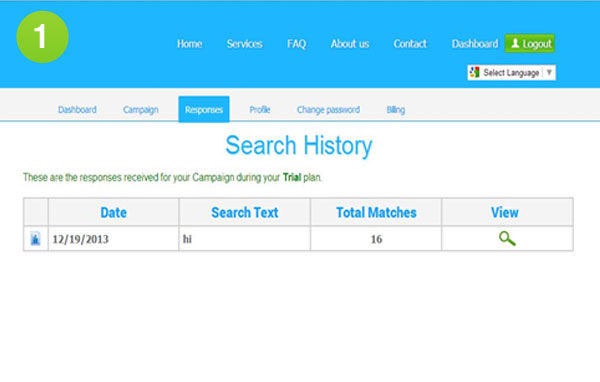Open the Profile tab
Image resolution: width=600 pixels, height=382 pixels.
[x=260, y=110]
